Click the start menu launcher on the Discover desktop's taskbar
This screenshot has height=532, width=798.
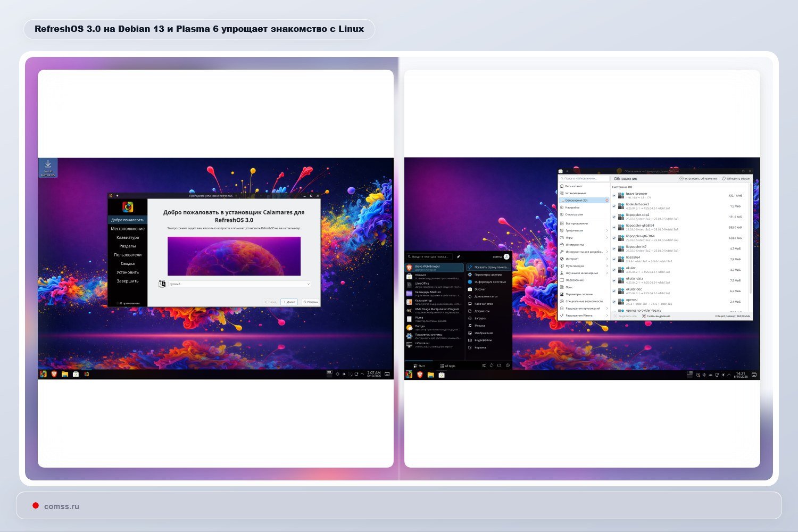pyautogui.click(x=409, y=375)
